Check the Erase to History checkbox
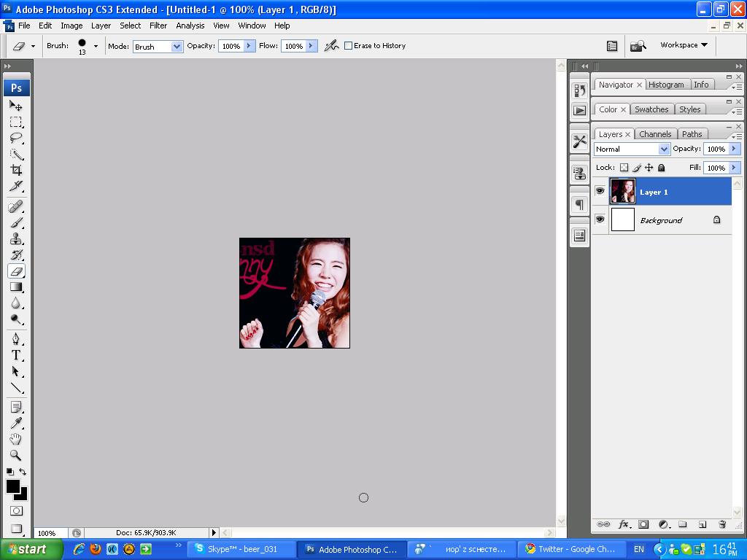 348,46
